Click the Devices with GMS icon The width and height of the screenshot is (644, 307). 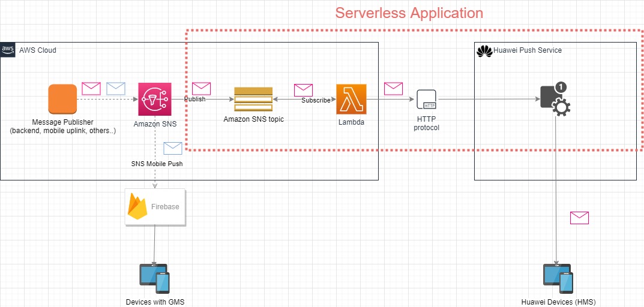(x=154, y=279)
